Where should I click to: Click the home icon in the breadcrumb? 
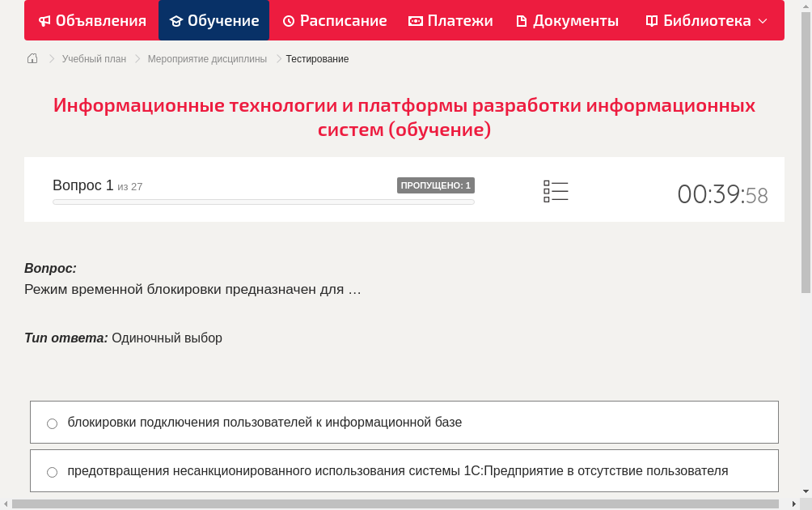coord(32,58)
